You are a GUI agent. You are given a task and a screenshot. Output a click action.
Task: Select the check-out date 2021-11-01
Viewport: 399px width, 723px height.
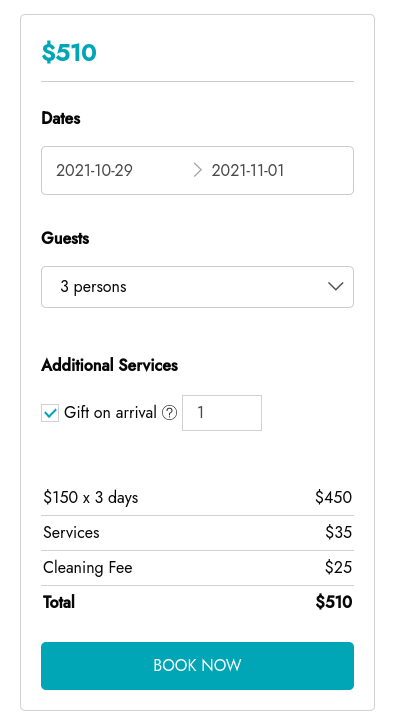pyautogui.click(x=248, y=171)
